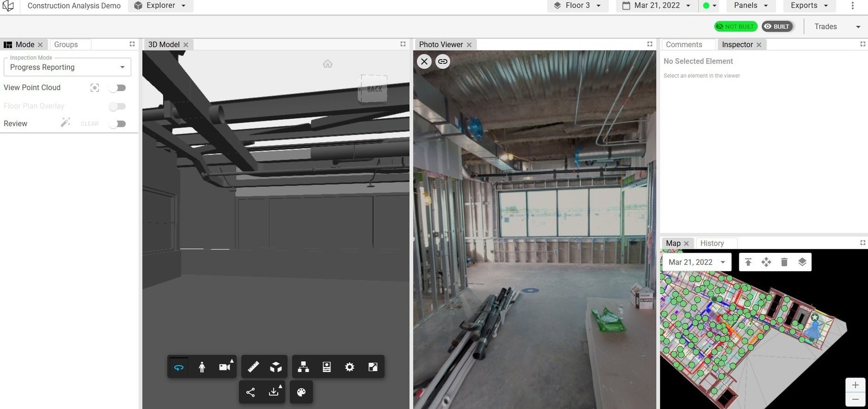The height and width of the screenshot is (409, 868).
Task: Click the cube section tool icon
Action: tap(276, 367)
